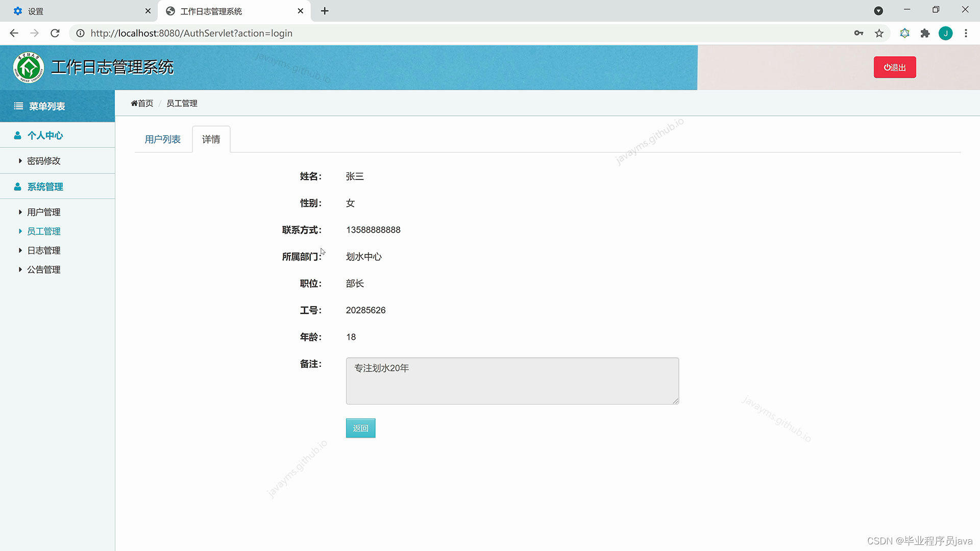980x551 pixels.
Task: Click the position value 部长
Action: 355,284
